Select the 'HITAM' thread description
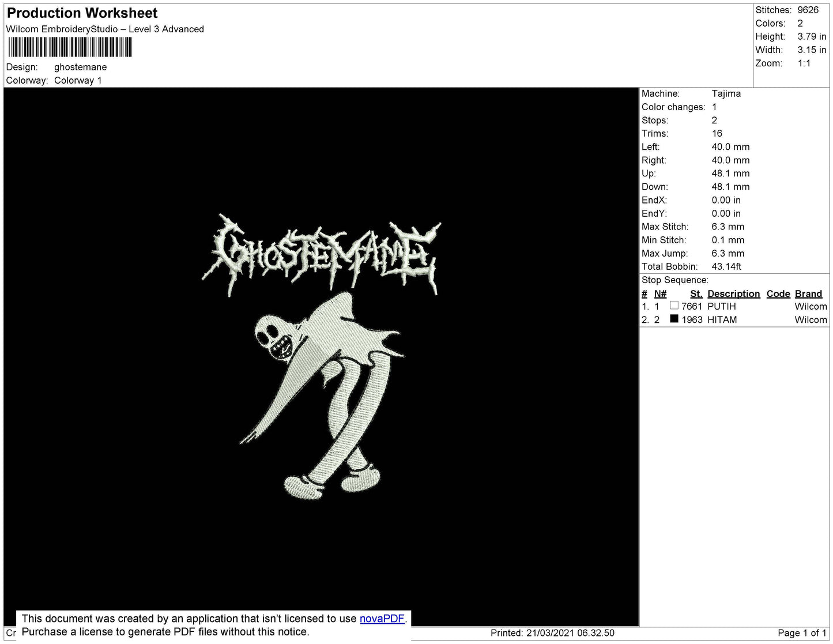The height and width of the screenshot is (644, 833). (722, 319)
